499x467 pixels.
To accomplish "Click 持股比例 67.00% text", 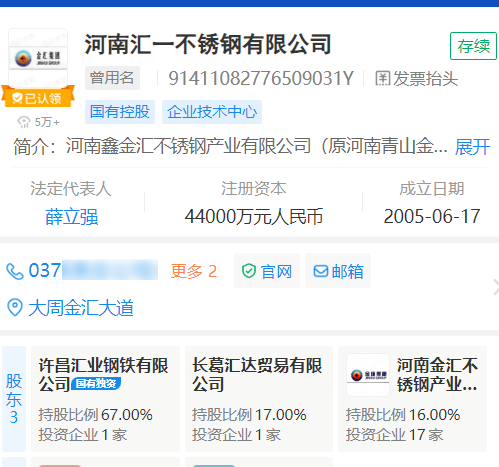I will coord(95,415).
